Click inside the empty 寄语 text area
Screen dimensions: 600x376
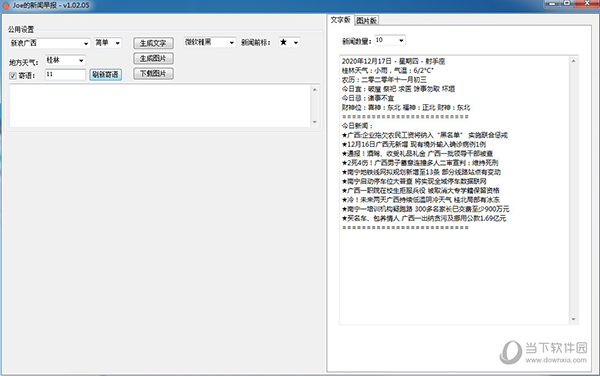(160, 106)
